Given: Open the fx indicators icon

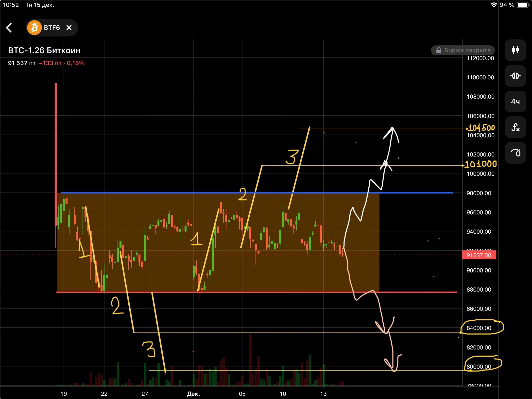Looking at the screenshot, I should click(515, 127).
